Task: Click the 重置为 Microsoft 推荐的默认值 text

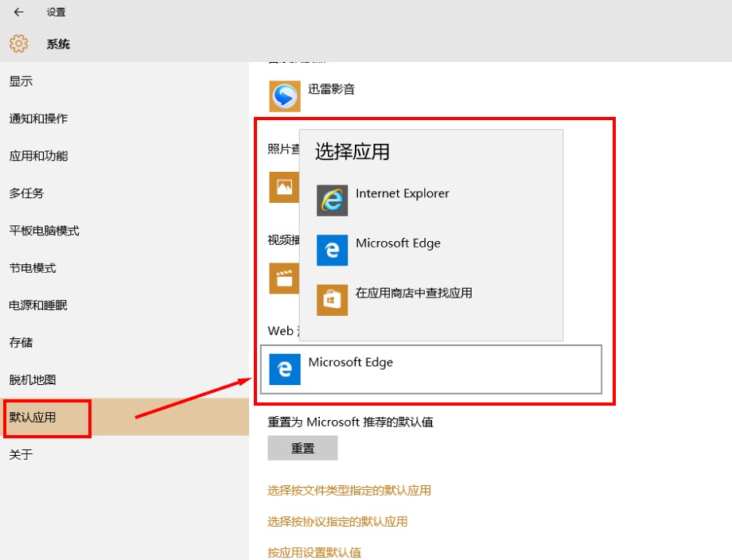Action: [x=351, y=422]
